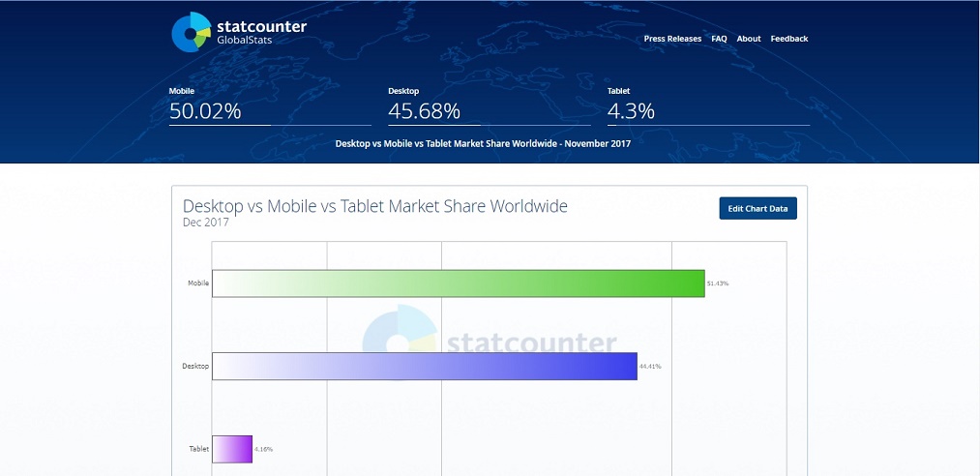980x476 pixels.
Task: Click the Dec 2017 chart subtitle
Action: tap(206, 222)
